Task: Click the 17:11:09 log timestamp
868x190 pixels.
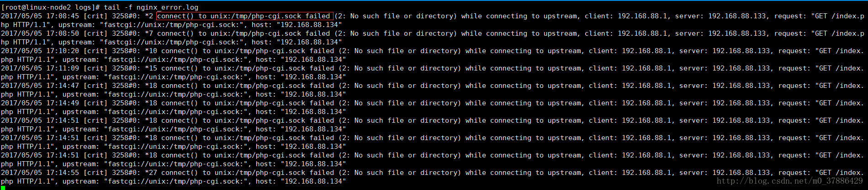Action: [63, 68]
